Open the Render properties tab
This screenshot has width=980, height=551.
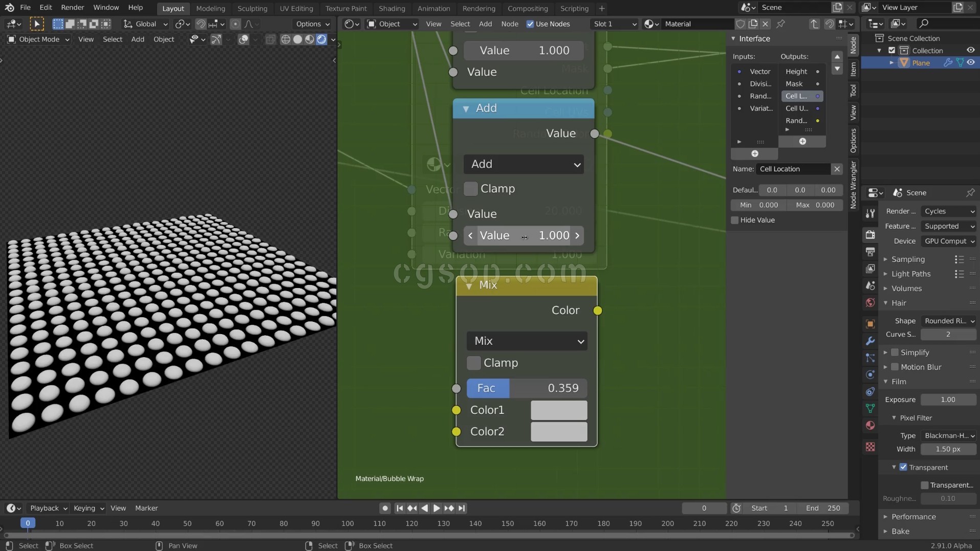point(870,235)
